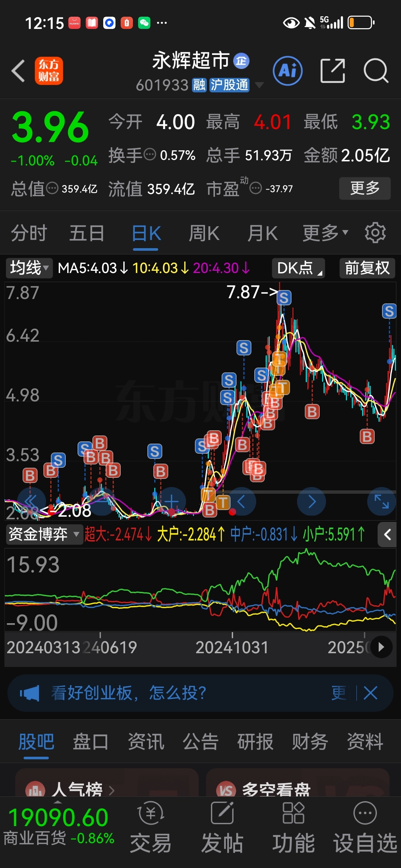
Task: Switch to 月K chart tab
Action: (263, 233)
